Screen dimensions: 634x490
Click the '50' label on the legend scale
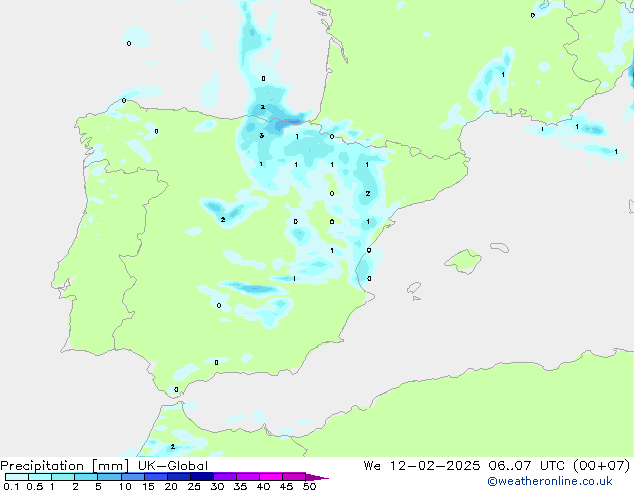point(309,486)
